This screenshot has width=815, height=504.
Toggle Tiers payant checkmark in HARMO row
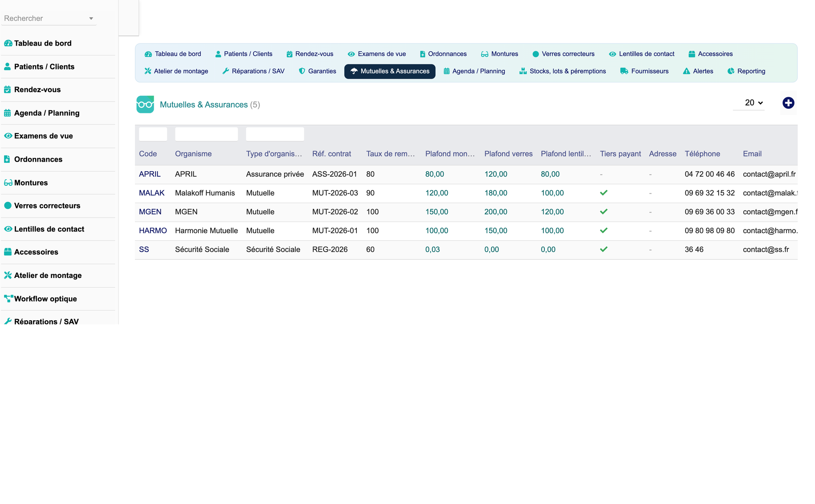point(604,231)
